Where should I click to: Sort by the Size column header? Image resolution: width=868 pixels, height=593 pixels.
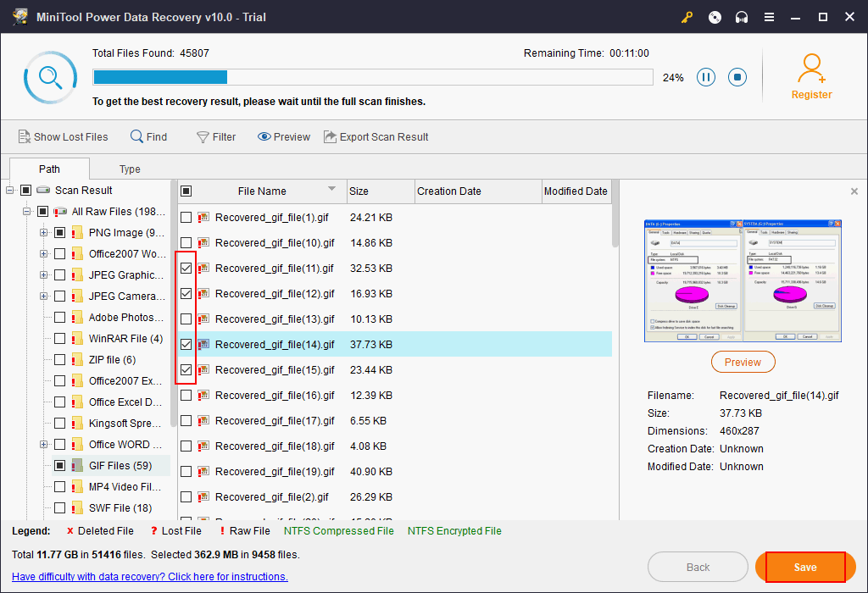pyautogui.click(x=381, y=191)
